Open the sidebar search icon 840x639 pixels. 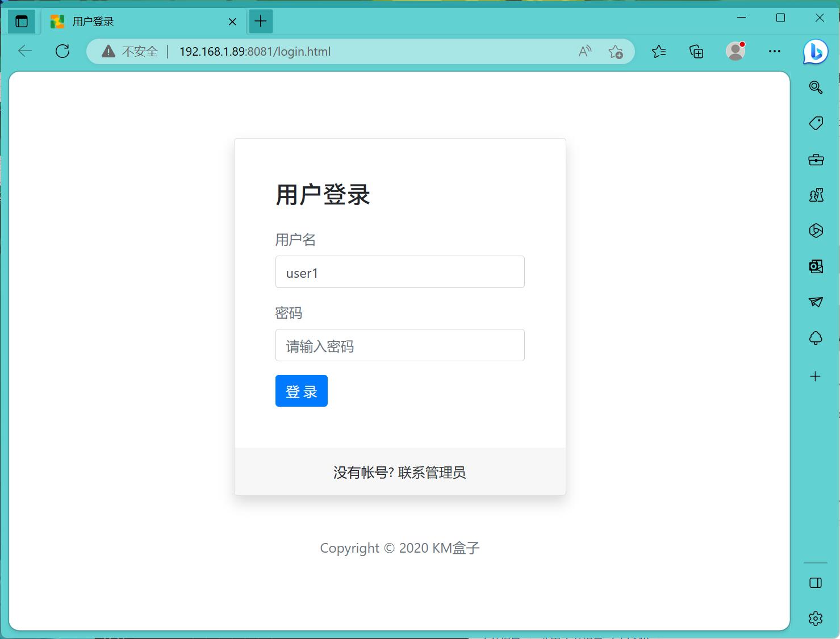pyautogui.click(x=816, y=87)
